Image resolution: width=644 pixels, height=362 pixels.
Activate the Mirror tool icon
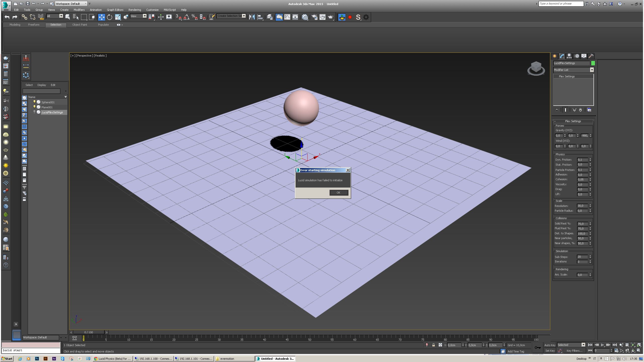coord(252,17)
